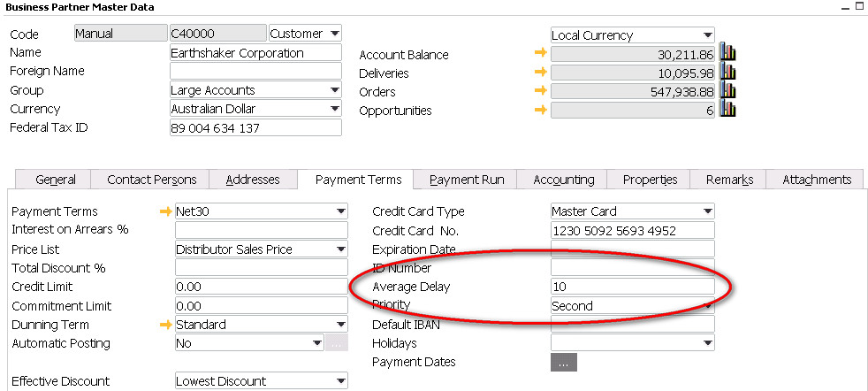Open the Opportunities chart icon
Screen dimensions: 868x391
727,110
